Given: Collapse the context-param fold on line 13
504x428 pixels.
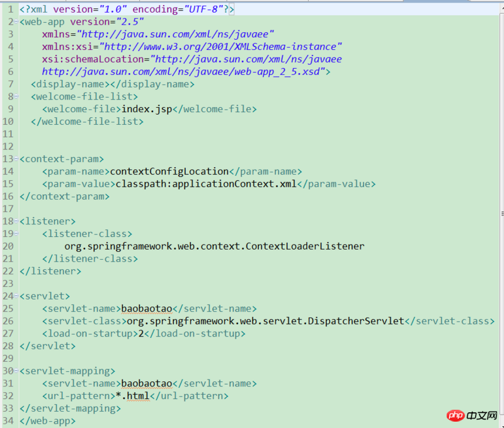Looking at the screenshot, I should (16, 159).
